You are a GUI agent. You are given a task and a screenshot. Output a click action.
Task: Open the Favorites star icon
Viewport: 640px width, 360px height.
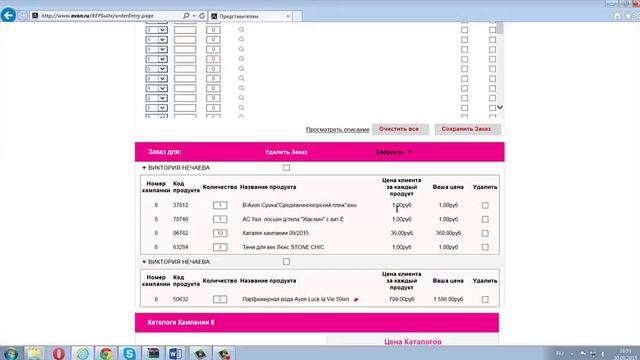(x=629, y=16)
